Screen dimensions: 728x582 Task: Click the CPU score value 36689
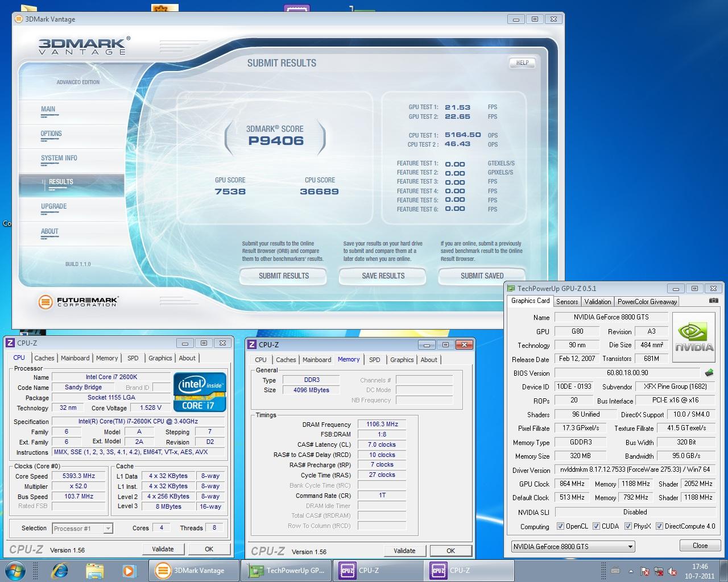pos(319,192)
